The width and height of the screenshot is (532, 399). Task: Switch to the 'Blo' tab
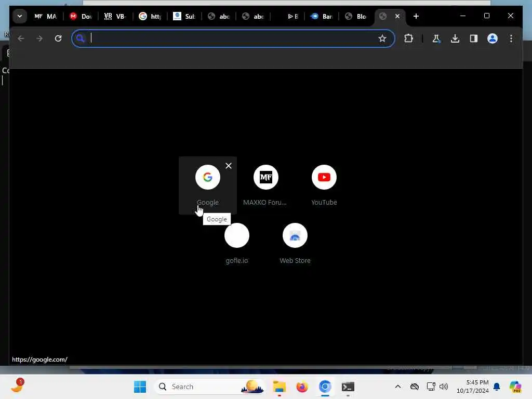356,16
